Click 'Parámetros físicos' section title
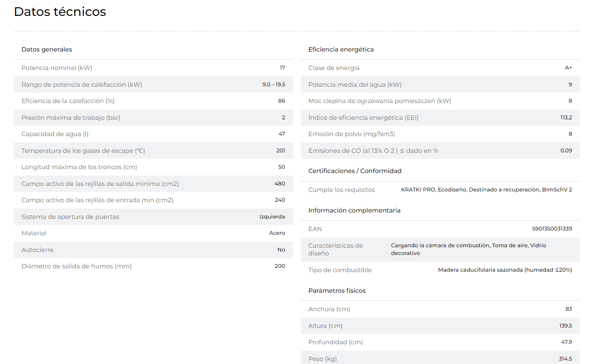The image size is (593, 364). point(337,291)
